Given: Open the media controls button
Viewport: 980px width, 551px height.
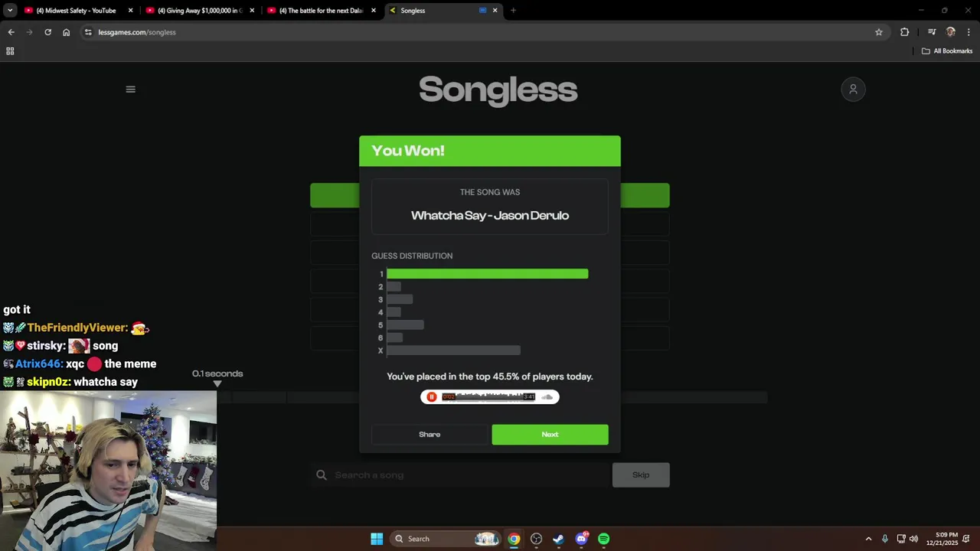Looking at the screenshot, I should click(x=932, y=32).
